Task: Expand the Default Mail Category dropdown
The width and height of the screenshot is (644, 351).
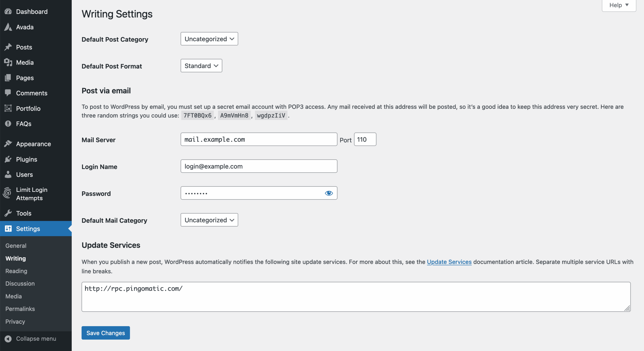Action: tap(209, 220)
